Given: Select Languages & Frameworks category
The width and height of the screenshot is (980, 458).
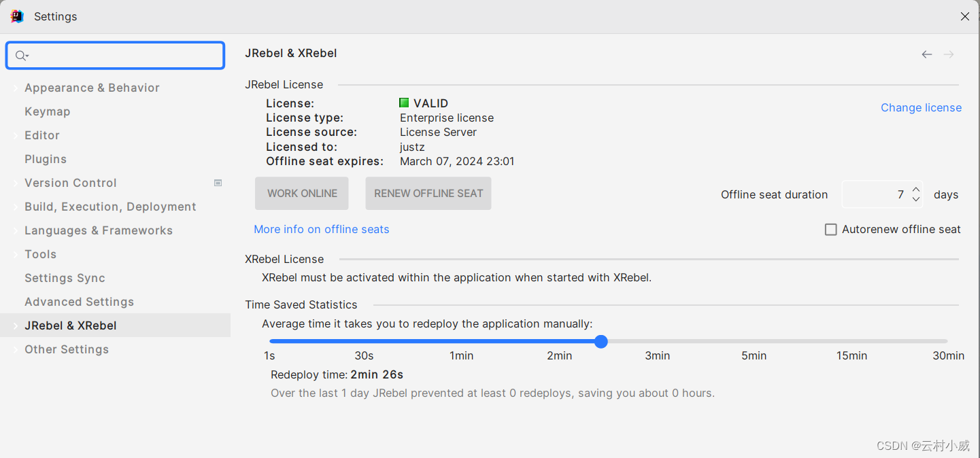Looking at the screenshot, I should (99, 230).
